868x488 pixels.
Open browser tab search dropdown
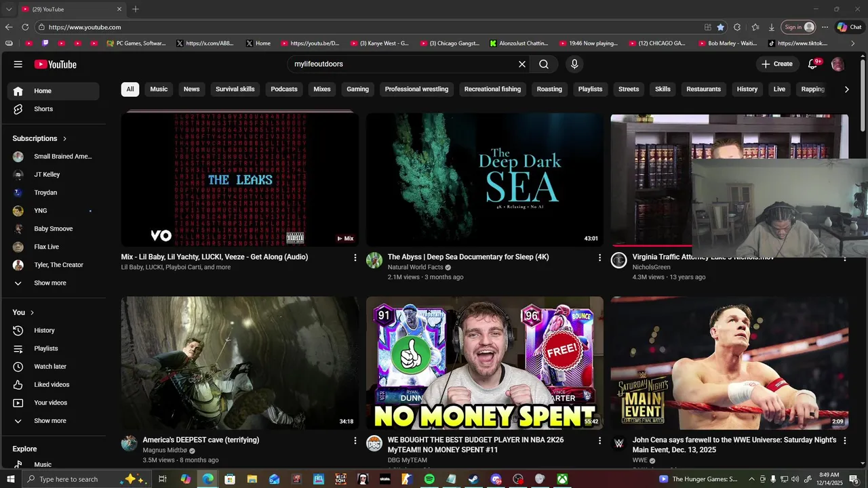9,9
